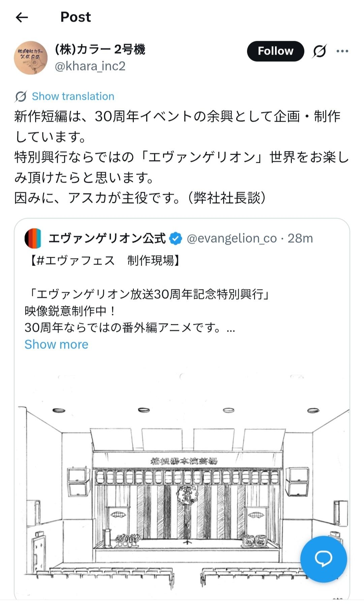364x604 pixels.
Task: Tap the quoted account name エヴァンゲリオン公式
Action: coord(107,238)
